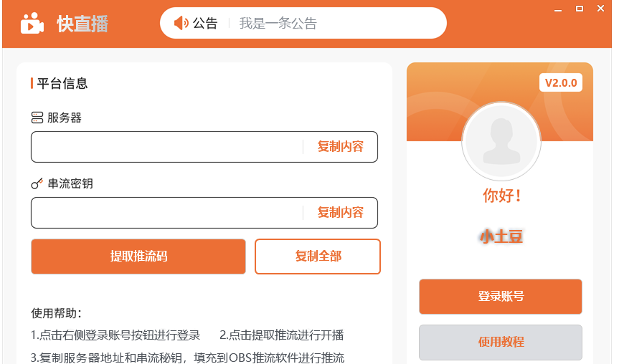Open the 使用教程 tutorial button
Screen dimensions: 619x364
coord(501,342)
